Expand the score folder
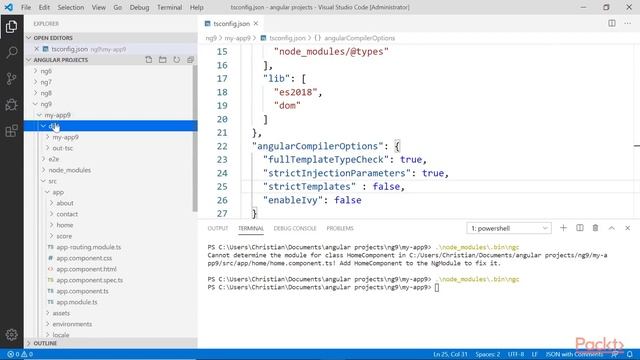Viewport: 640px width, 360px height. click(x=64, y=236)
